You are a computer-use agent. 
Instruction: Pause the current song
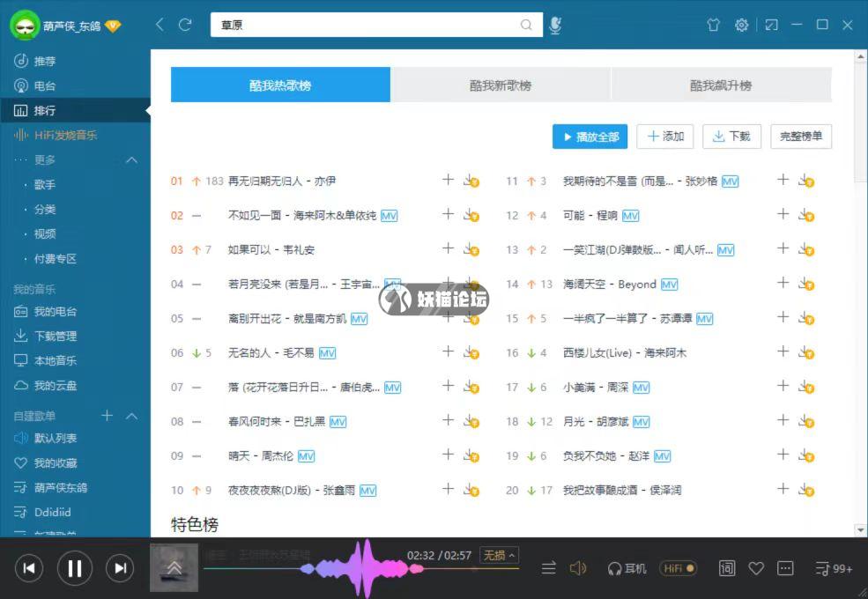click(x=75, y=568)
